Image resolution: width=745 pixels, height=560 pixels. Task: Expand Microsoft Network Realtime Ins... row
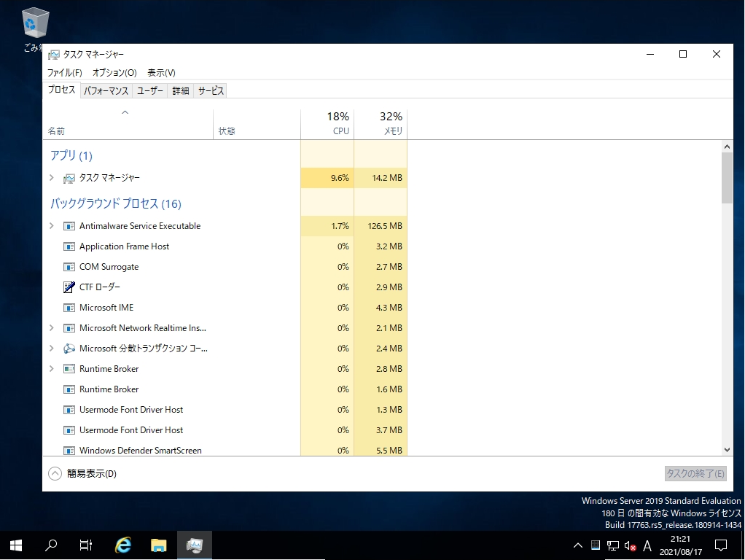pos(52,328)
